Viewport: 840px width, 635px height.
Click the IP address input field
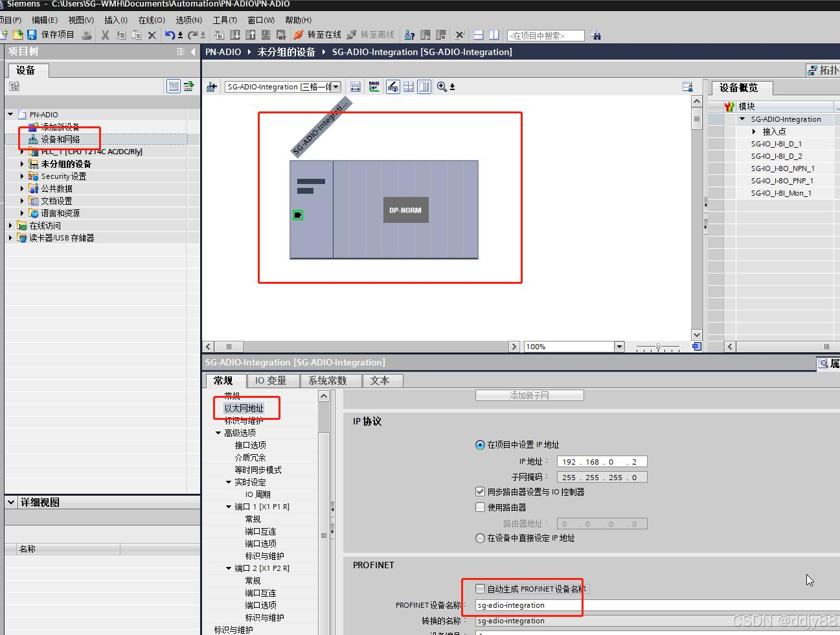602,462
